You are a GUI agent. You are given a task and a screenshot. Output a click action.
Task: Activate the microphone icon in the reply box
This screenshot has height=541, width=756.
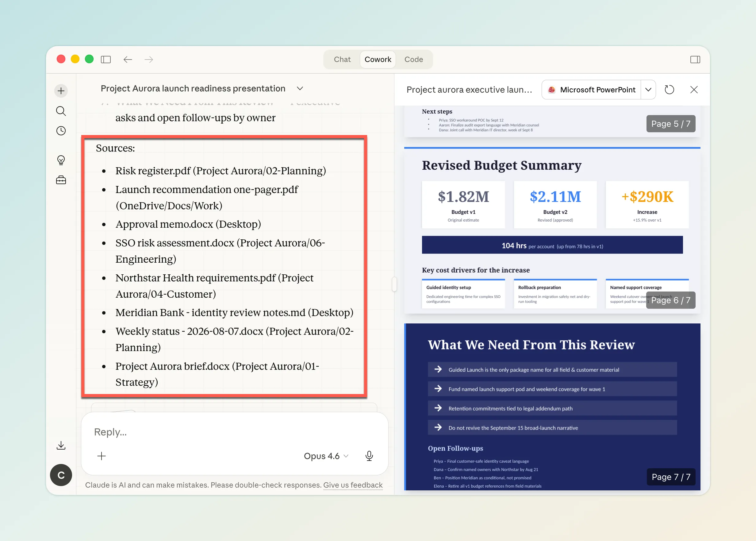pos(369,456)
